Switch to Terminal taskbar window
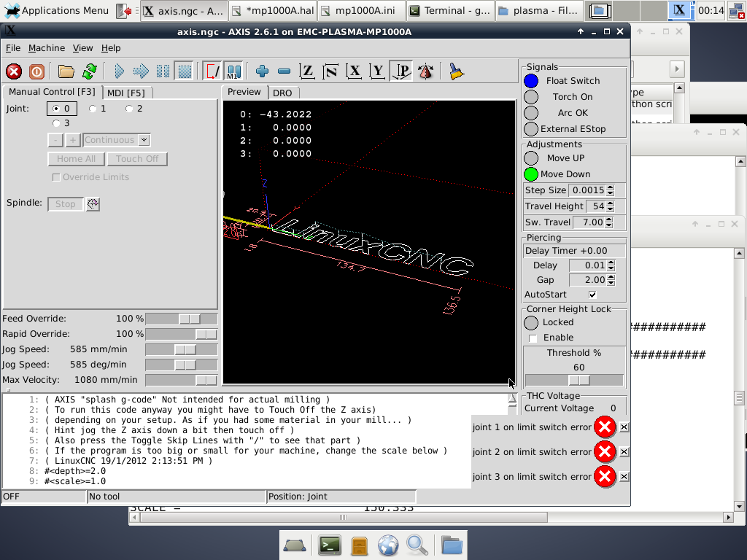Screen dimensions: 747x560 point(450,10)
